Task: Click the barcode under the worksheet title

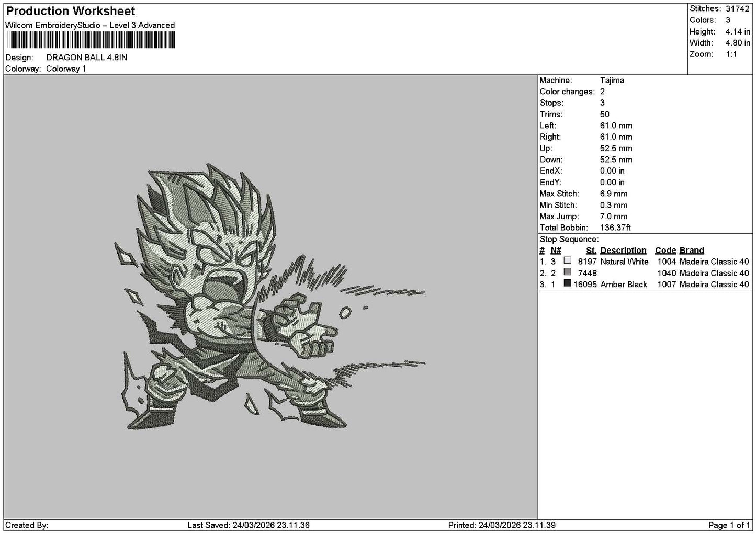Action: coord(91,40)
